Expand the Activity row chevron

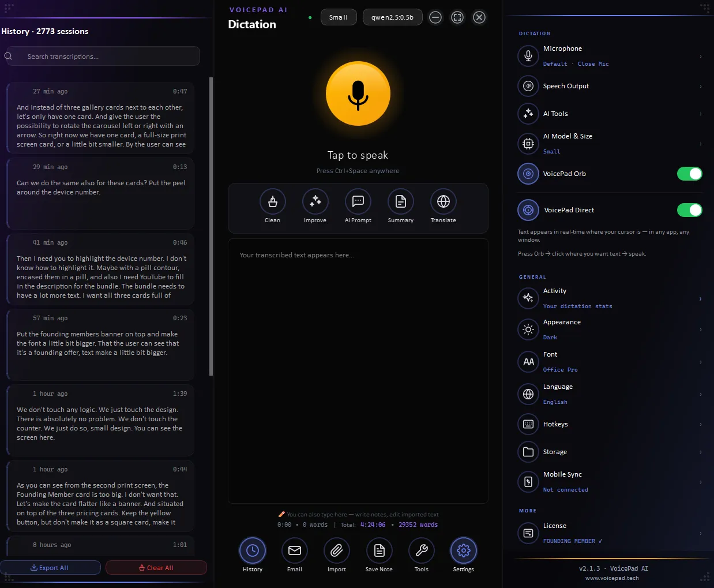tap(701, 298)
